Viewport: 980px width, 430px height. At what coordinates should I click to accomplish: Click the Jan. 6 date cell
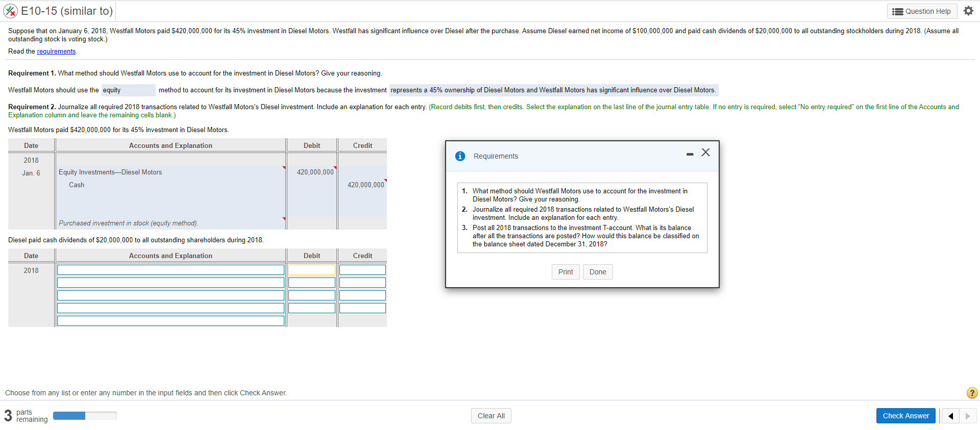pos(31,173)
